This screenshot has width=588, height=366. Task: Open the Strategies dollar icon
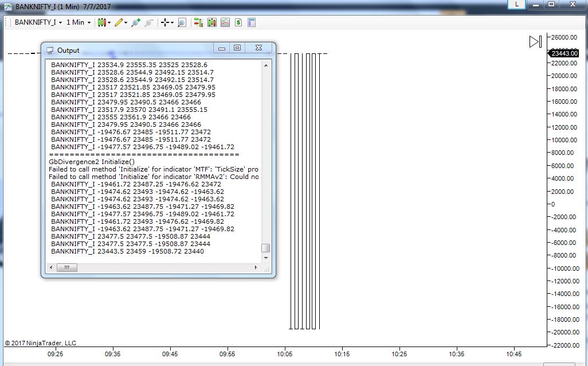(238, 22)
